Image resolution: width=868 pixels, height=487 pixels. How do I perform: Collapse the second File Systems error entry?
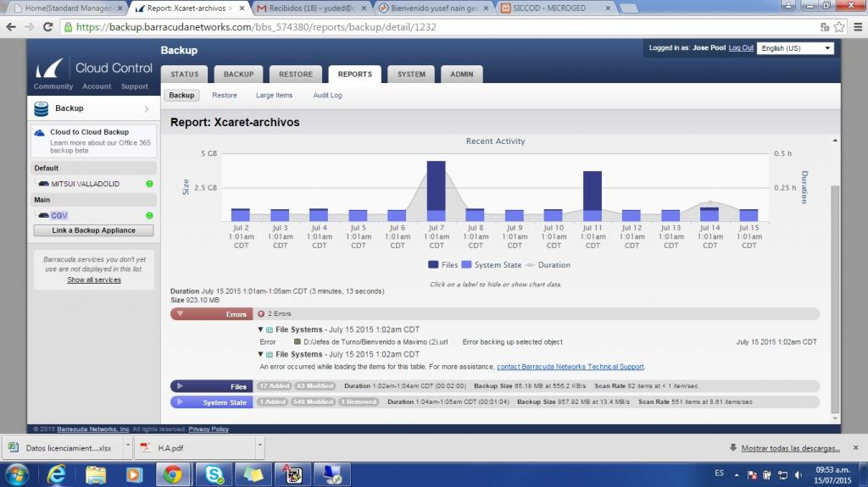click(260, 354)
